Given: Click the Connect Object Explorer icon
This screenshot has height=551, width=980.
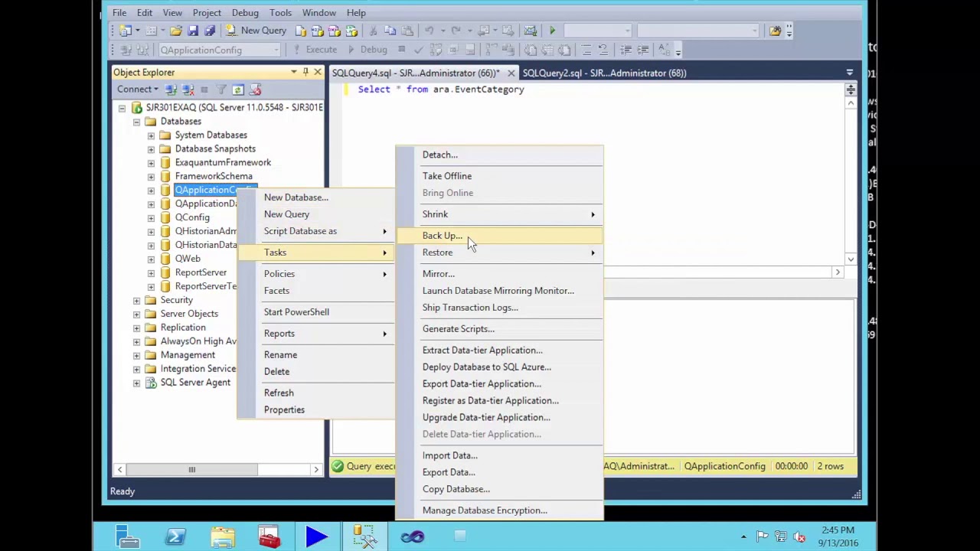Looking at the screenshot, I should [171, 90].
